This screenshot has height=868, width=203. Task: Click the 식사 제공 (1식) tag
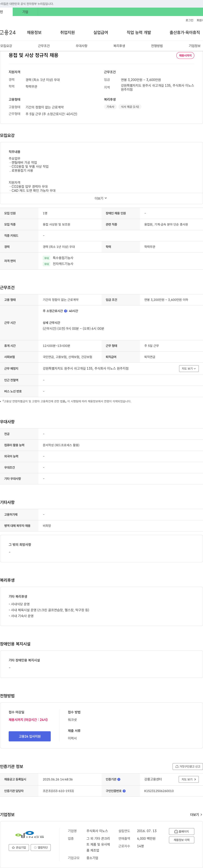[x=130, y=107]
